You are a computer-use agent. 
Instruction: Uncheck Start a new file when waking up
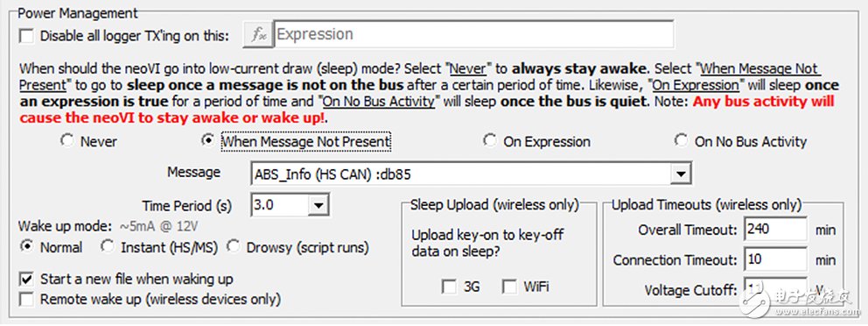point(26,279)
